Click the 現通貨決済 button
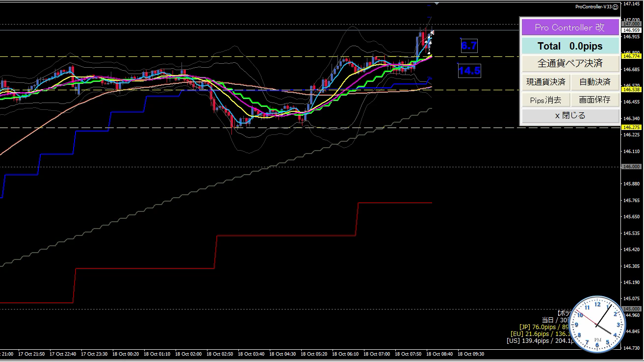The width and height of the screenshot is (644, 362). pyautogui.click(x=545, y=82)
